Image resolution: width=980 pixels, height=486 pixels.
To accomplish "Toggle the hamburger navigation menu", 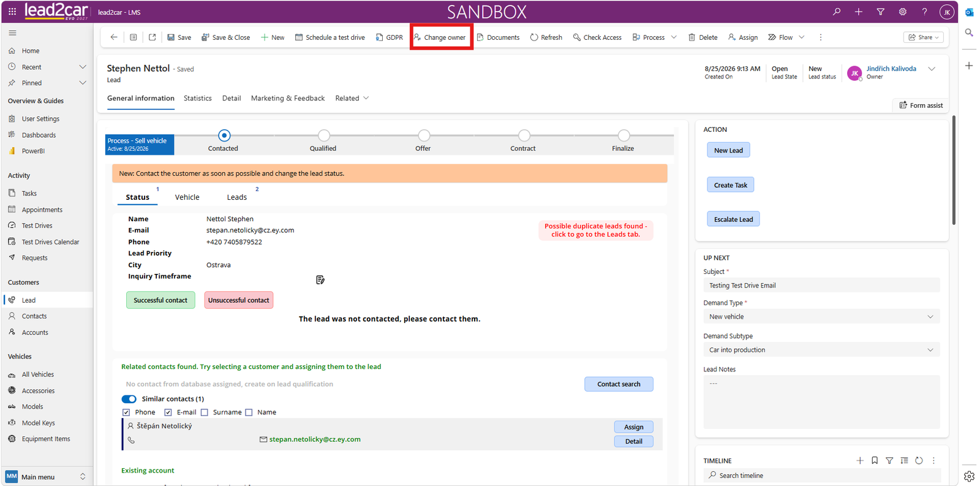I will [12, 33].
